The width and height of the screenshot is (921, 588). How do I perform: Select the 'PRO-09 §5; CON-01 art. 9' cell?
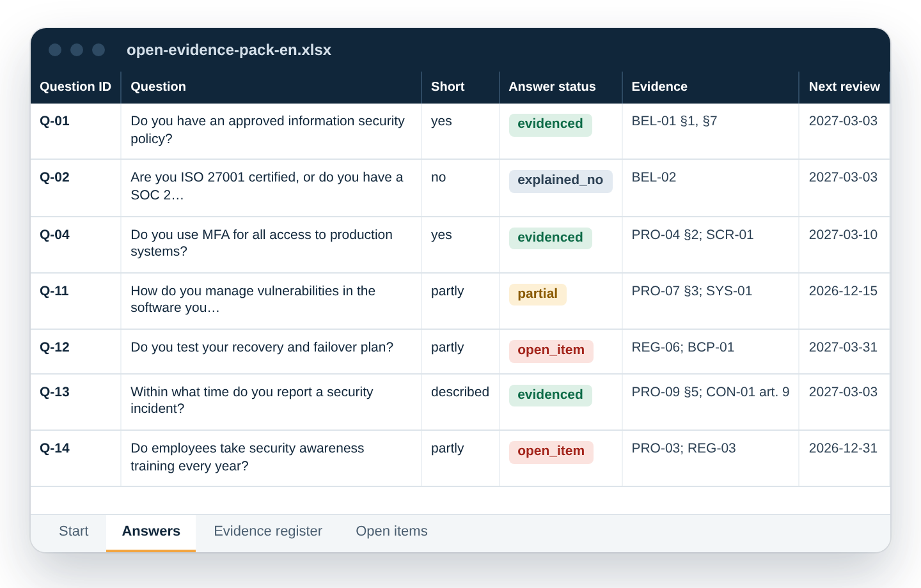pyautogui.click(x=711, y=402)
